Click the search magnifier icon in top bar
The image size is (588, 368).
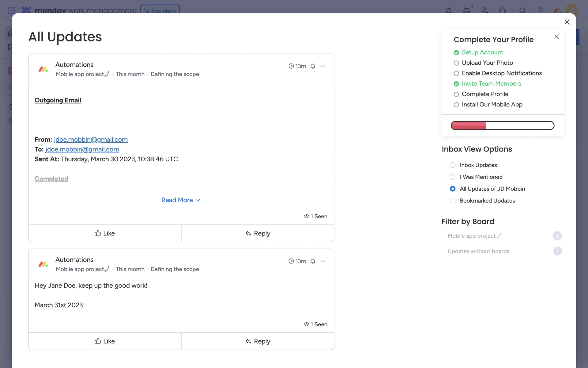(x=522, y=10)
